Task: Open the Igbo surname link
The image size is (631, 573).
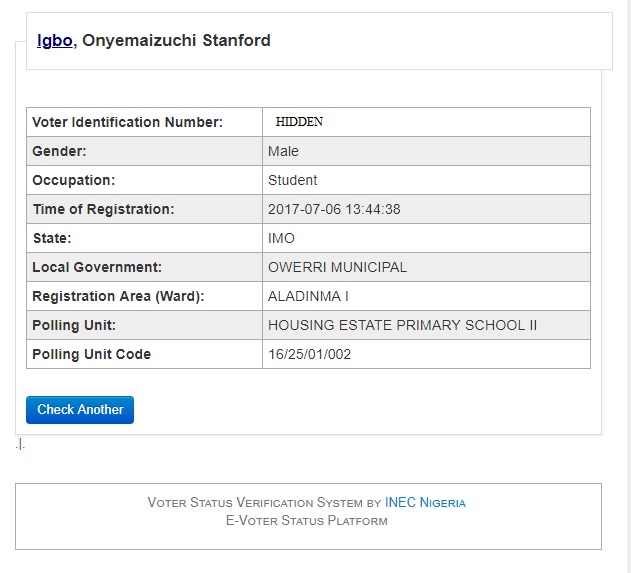Action: click(x=54, y=41)
